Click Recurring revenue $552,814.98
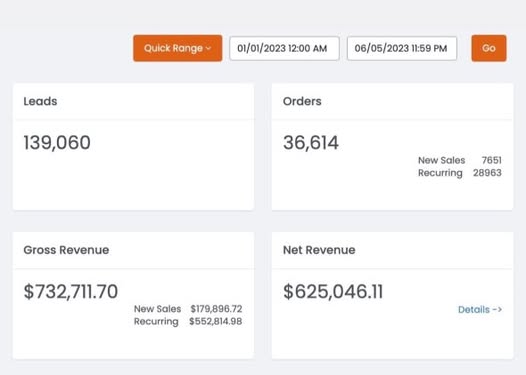The image size is (526, 375). [216, 321]
